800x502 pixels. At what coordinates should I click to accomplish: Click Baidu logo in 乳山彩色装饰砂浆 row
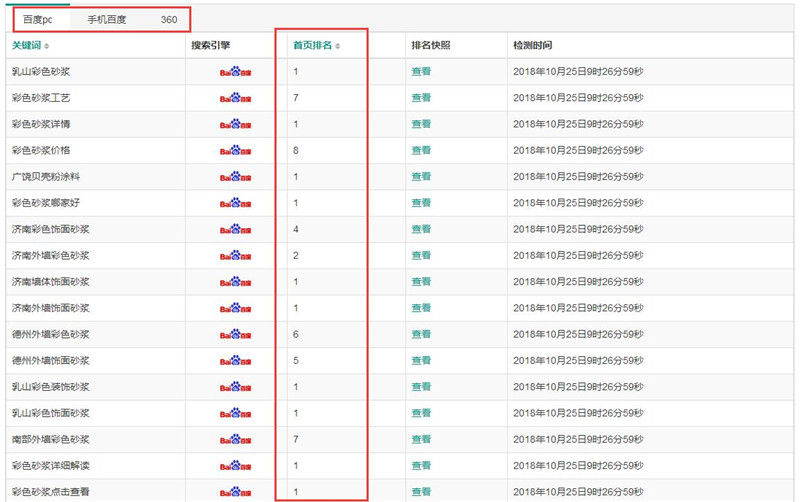(236, 387)
